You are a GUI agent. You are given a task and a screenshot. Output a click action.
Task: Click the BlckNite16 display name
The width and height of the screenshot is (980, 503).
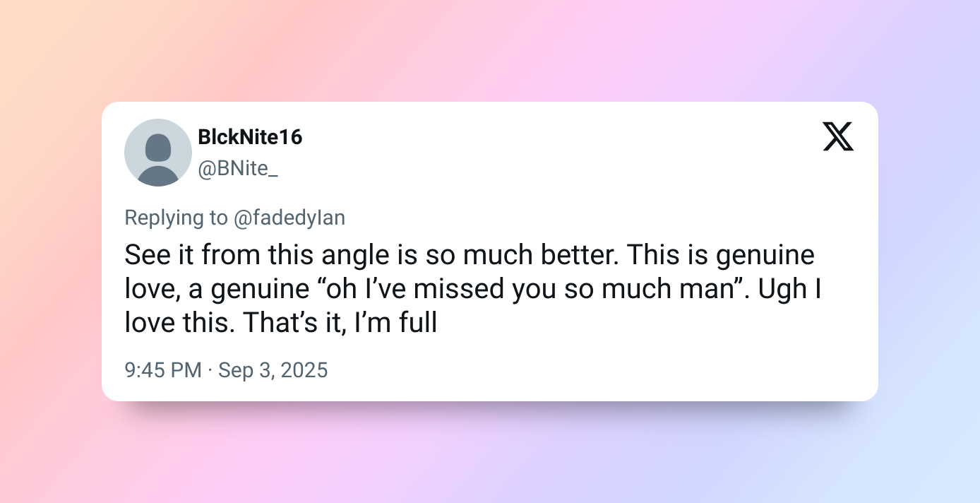(250, 137)
